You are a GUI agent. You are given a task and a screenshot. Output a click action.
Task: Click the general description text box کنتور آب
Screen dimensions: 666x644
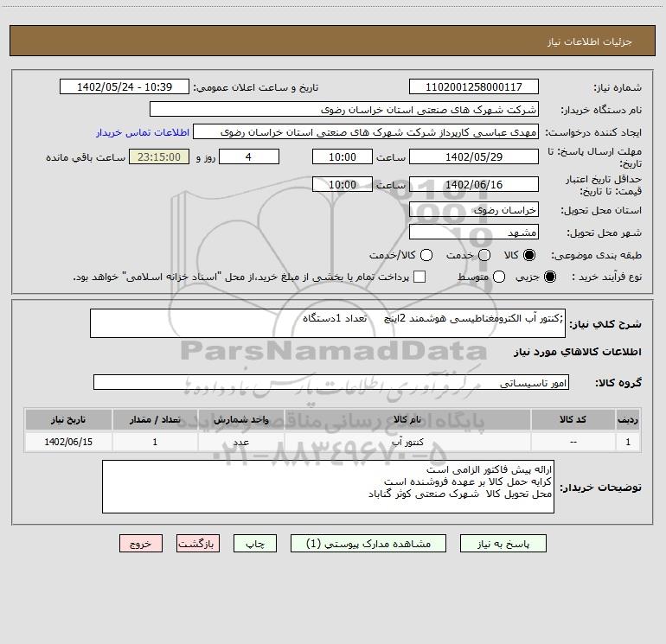click(x=328, y=323)
